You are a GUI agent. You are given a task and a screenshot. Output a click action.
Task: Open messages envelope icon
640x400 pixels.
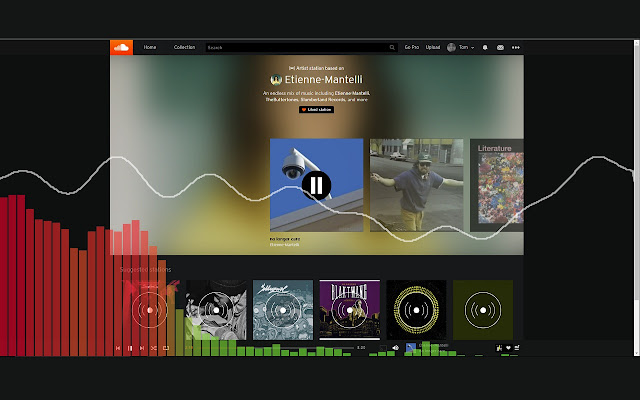point(500,47)
